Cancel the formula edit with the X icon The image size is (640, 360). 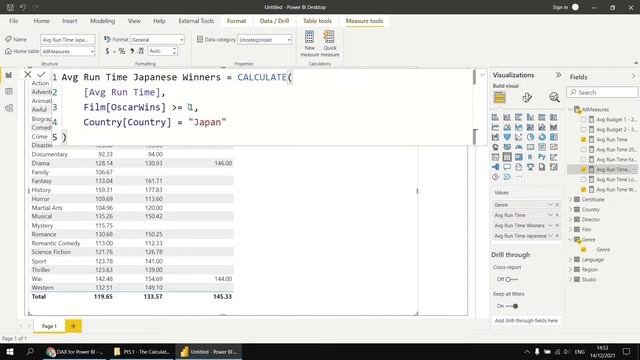(x=27, y=74)
